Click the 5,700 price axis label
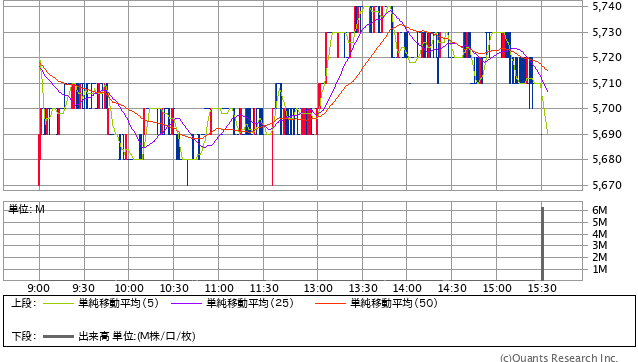The height and width of the screenshot is (362, 638). 607,108
